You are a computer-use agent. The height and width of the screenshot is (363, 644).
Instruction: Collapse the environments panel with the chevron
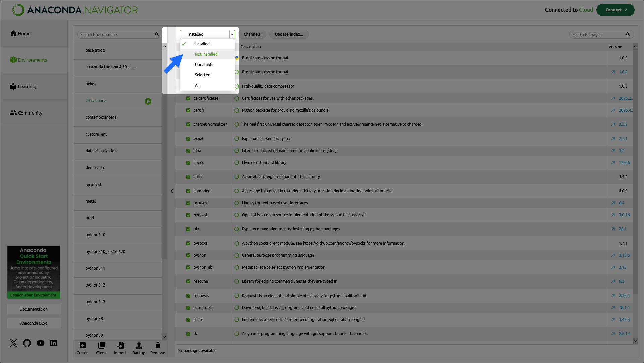coord(172,191)
